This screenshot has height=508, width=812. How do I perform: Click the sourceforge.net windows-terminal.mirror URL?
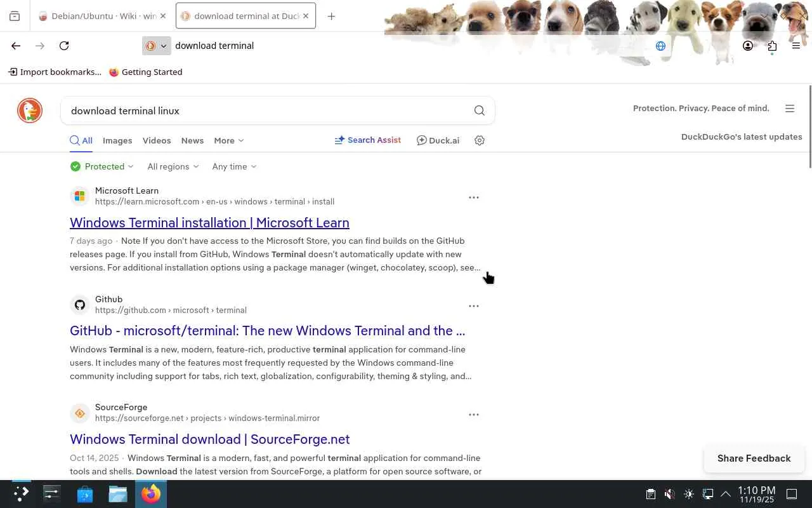tap(207, 418)
